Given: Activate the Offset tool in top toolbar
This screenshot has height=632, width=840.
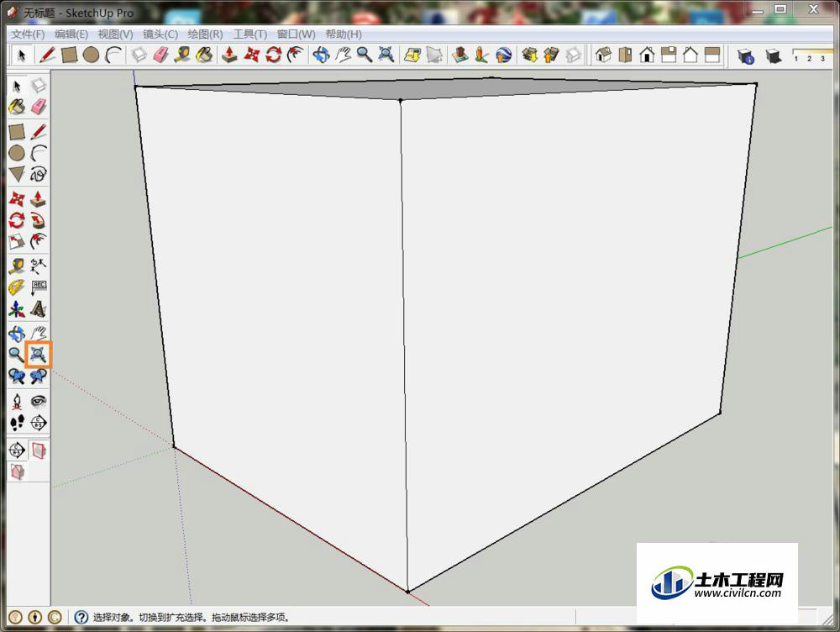Looking at the screenshot, I should pos(295,55).
